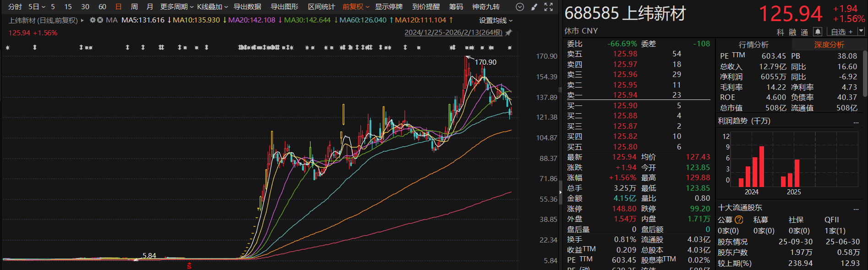Expand the 更多周期 period dropdown
Screen dimensions: 868x270
tap(176, 7)
